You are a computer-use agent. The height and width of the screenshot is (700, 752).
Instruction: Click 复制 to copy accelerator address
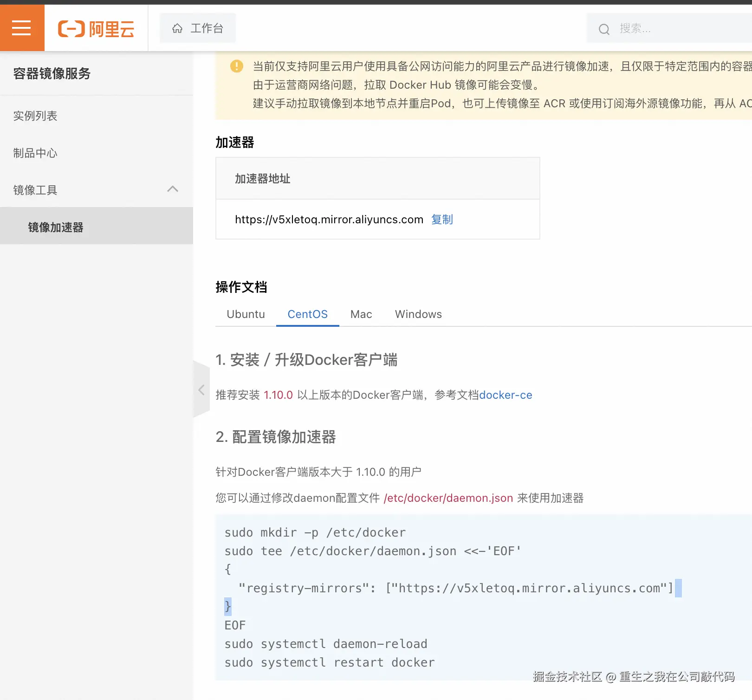coord(442,219)
